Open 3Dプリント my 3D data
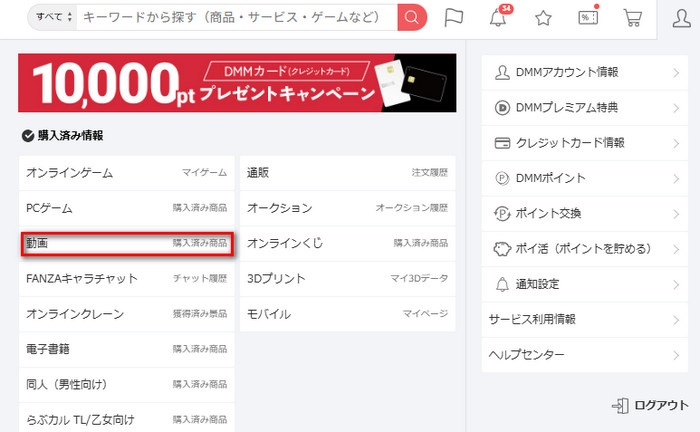The height and width of the screenshot is (432, 700). pyautogui.click(x=348, y=278)
